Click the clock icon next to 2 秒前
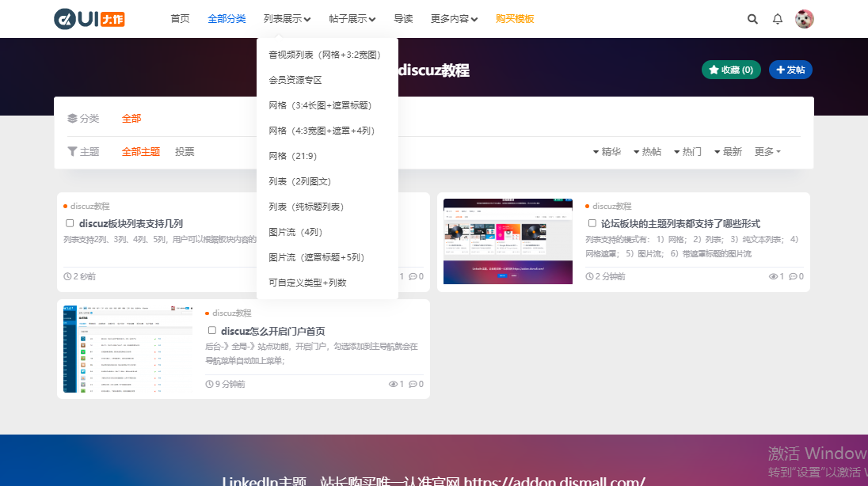This screenshot has height=486, width=868. [x=67, y=276]
